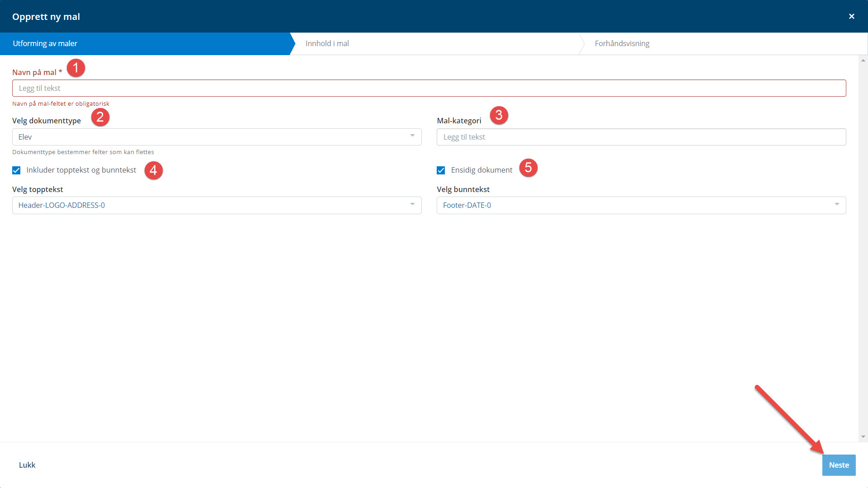Viewport: 868px width, 488px height.
Task: Switch to the Innhold i mal step
Action: point(327,43)
